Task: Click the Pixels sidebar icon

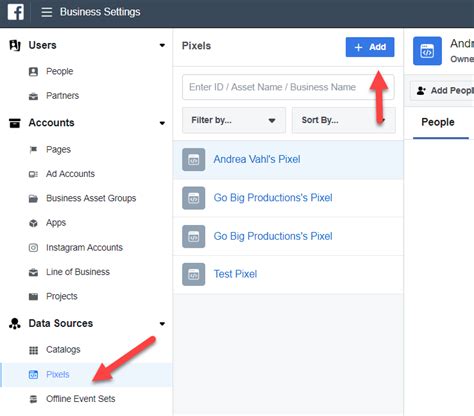Action: pos(33,375)
